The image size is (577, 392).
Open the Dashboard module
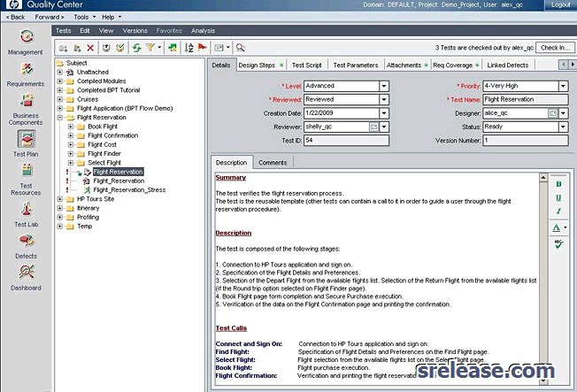click(26, 278)
